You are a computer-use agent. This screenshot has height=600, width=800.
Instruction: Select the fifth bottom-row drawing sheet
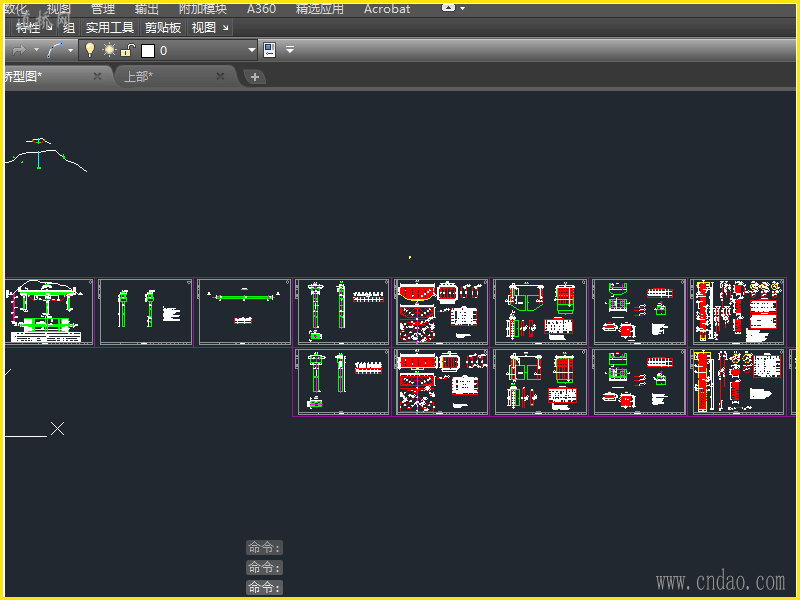pos(738,382)
